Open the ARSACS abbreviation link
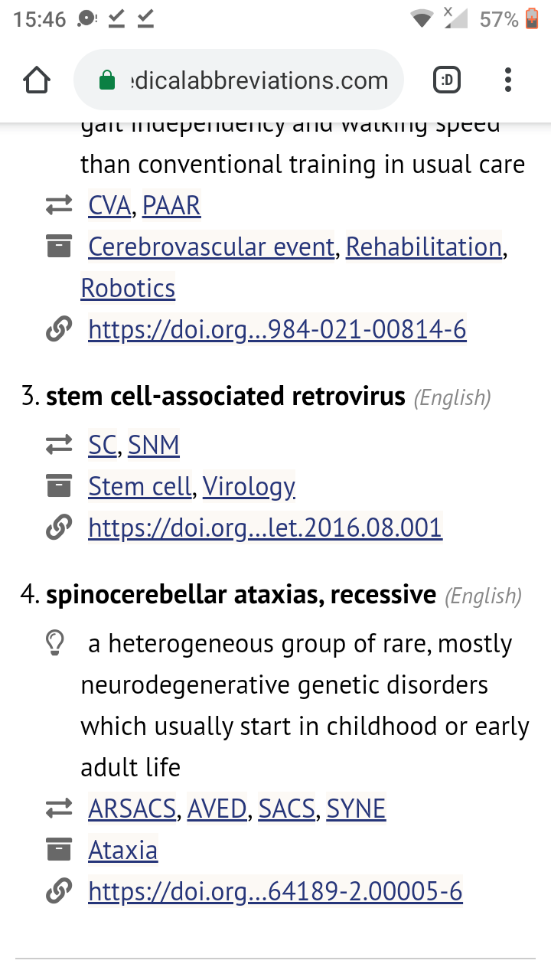The width and height of the screenshot is (551, 980). click(132, 808)
